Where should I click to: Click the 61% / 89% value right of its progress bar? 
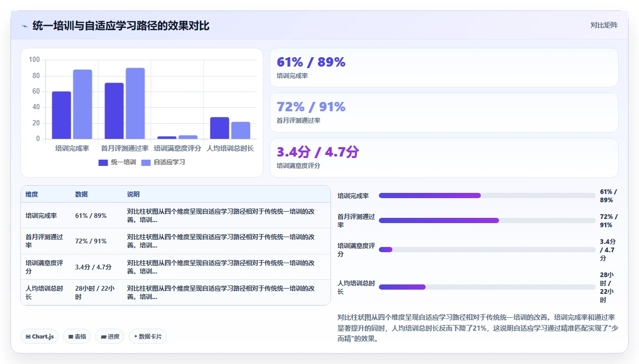pos(609,196)
